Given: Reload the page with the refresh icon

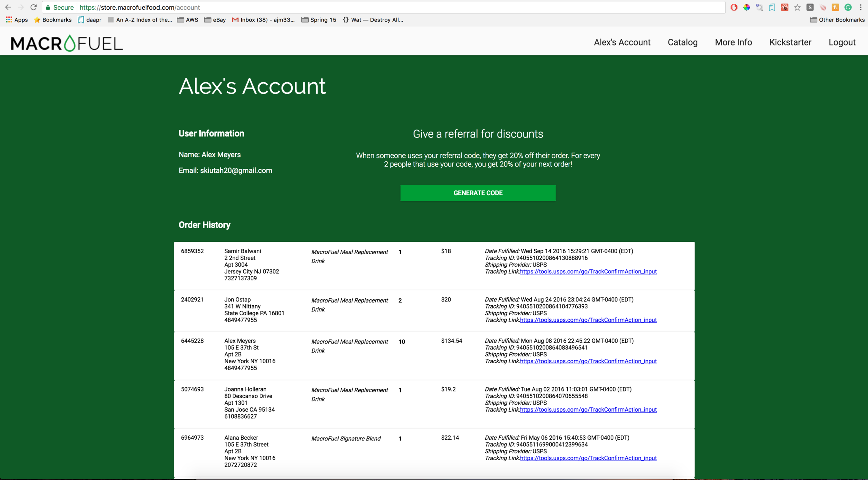Looking at the screenshot, I should pos(34,7).
